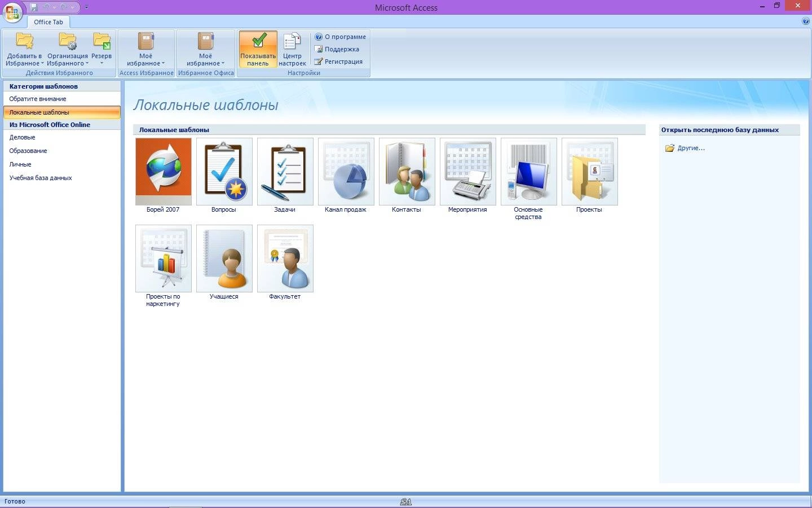Click Другие... to open another database
This screenshot has height=508, width=812.
[685, 148]
